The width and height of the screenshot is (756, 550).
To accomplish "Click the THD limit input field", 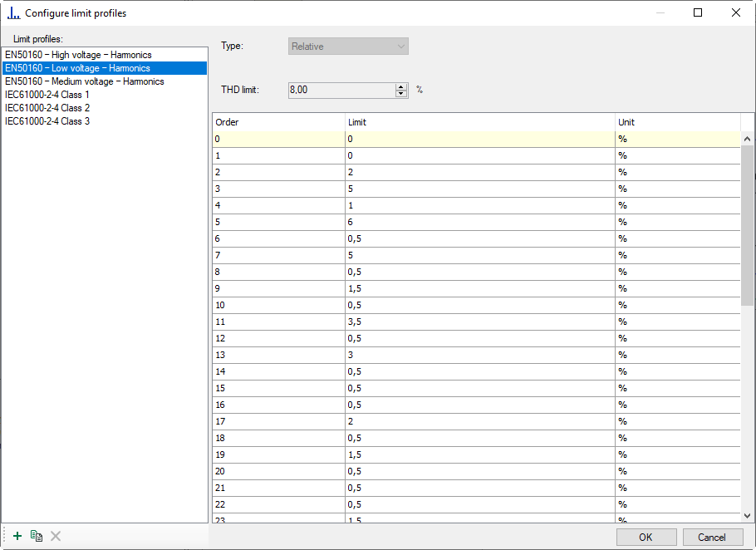I will pos(341,90).
